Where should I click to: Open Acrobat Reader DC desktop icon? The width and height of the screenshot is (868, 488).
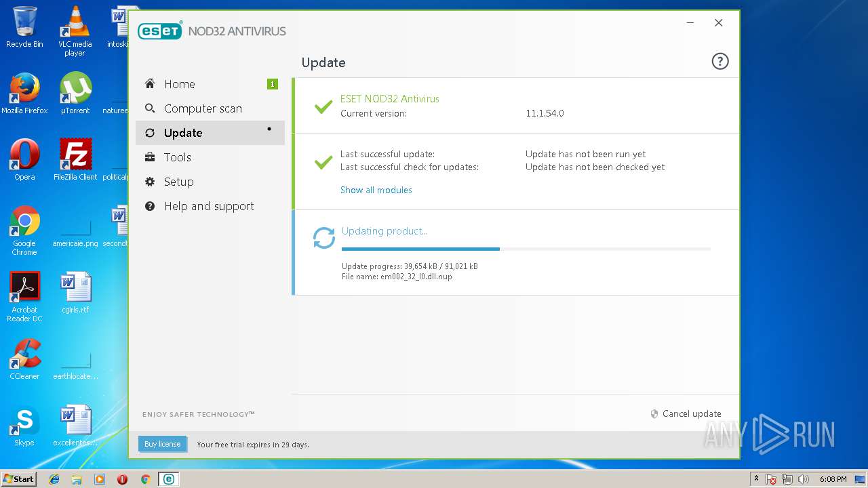[x=24, y=297]
